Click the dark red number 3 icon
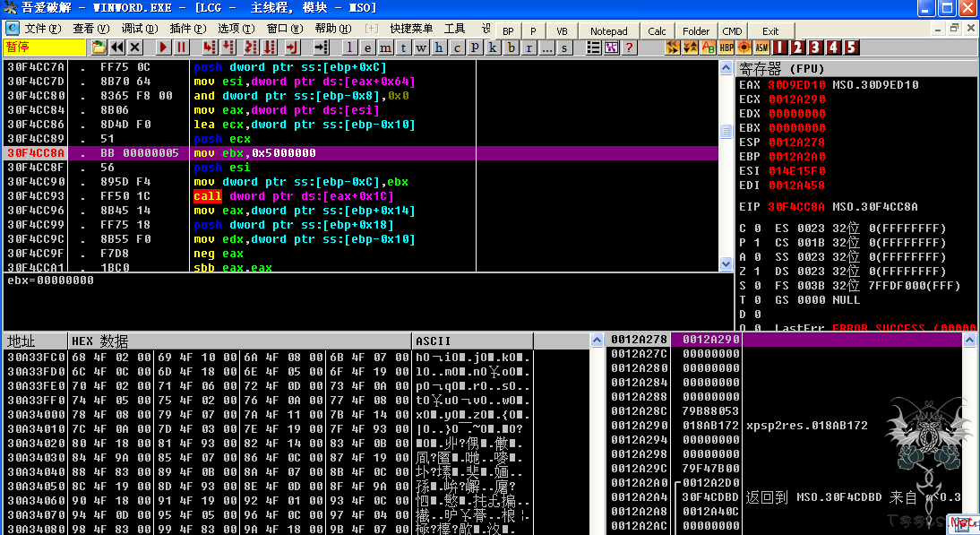The image size is (980, 535). [816, 47]
